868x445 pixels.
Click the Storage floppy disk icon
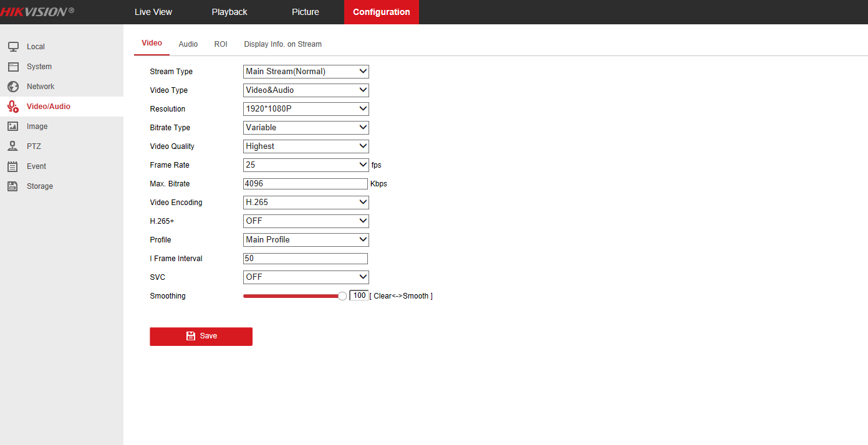point(13,186)
